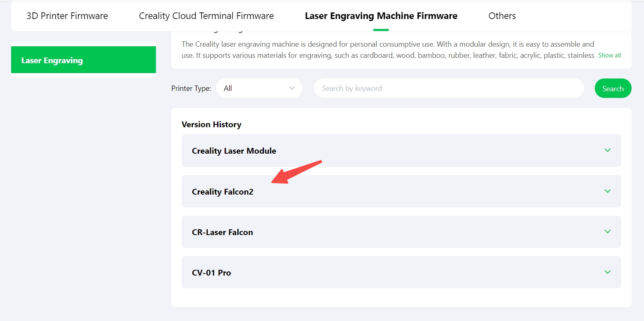Image resolution: width=644 pixels, height=321 pixels.
Task: Select Laser Engraving in the sidebar
Action: click(84, 60)
